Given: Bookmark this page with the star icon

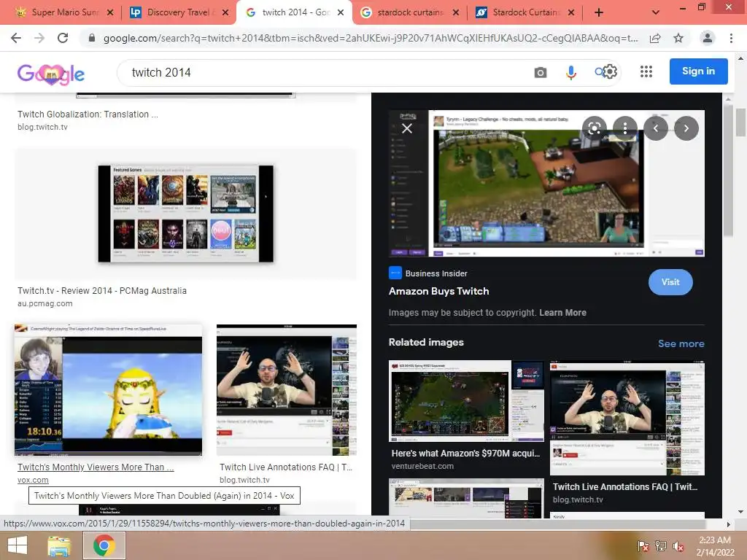Looking at the screenshot, I should [x=678, y=38].
